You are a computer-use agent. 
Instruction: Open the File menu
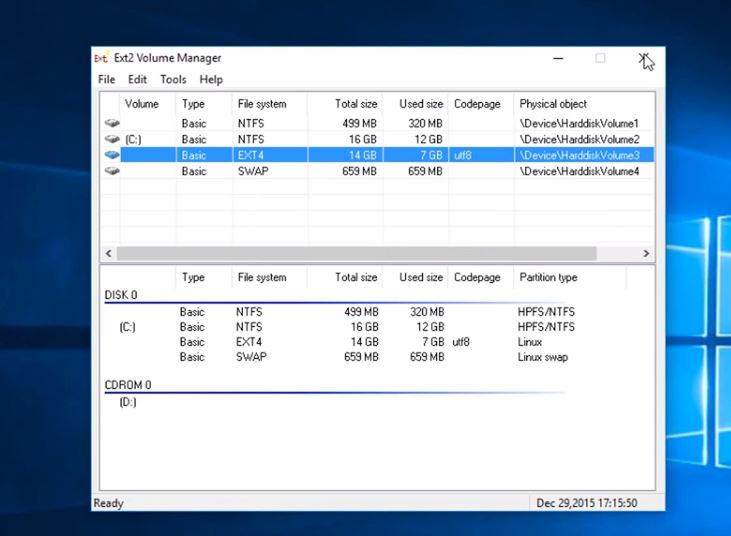click(x=106, y=80)
